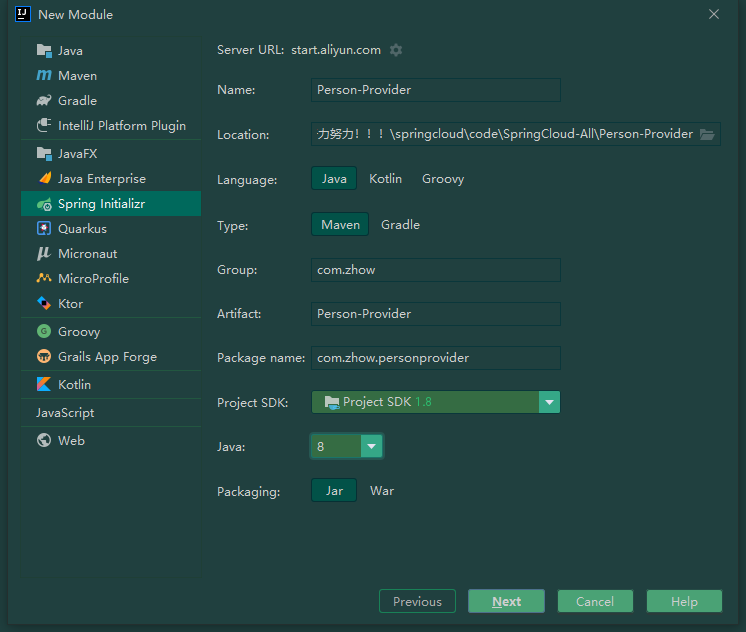Go back with Previous button

coord(417,601)
